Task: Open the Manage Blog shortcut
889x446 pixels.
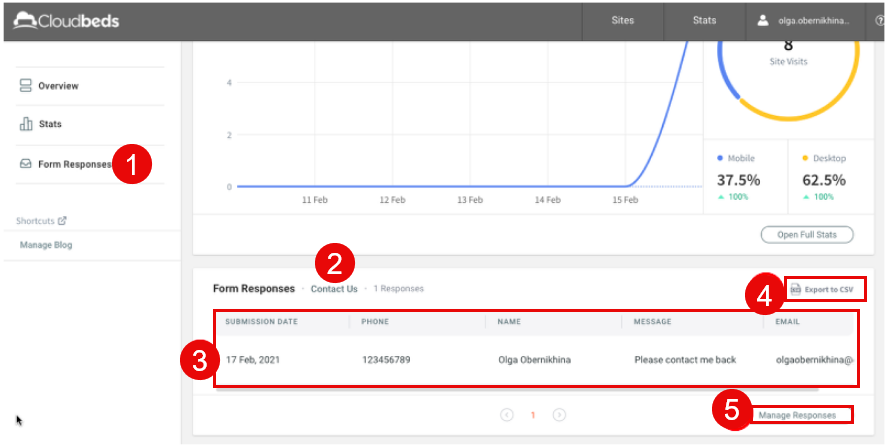Action: (46, 245)
